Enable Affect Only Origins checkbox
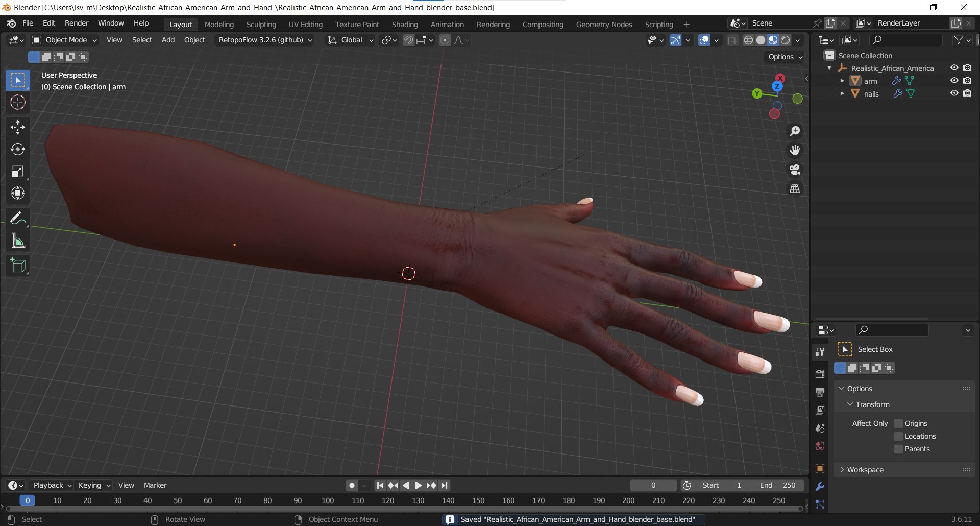This screenshot has height=526, width=980. 899,423
